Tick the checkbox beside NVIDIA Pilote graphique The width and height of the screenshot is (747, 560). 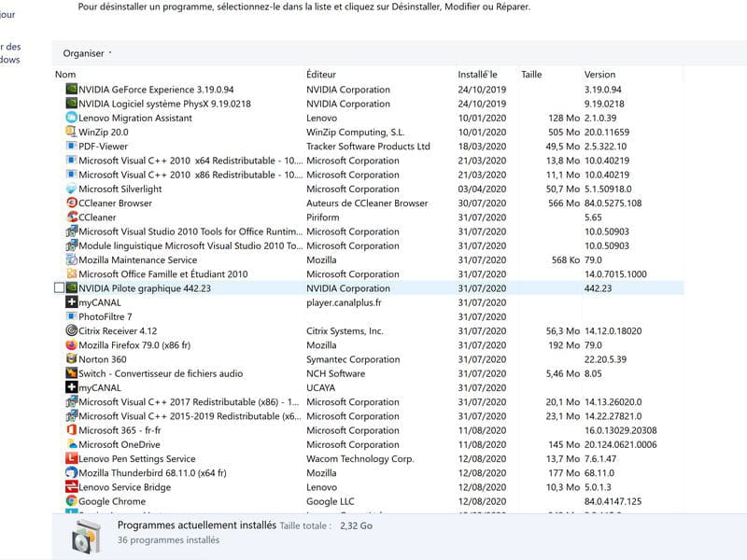(x=59, y=288)
